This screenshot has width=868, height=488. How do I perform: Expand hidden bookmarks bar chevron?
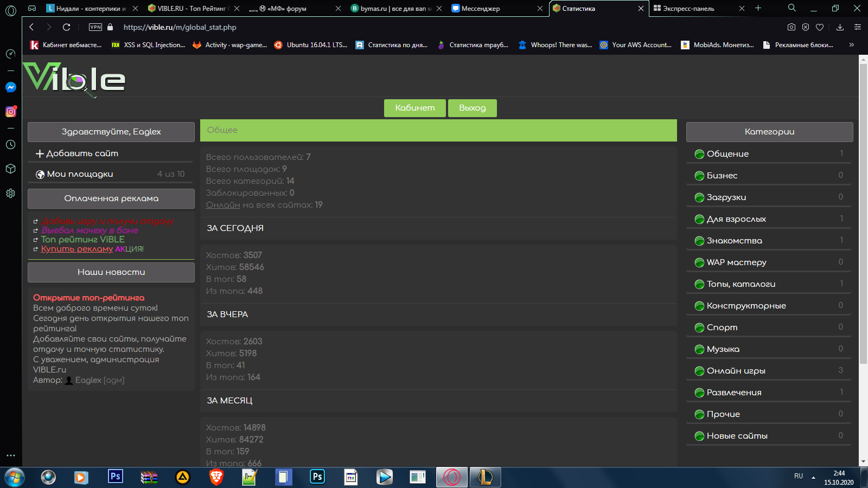point(852,45)
